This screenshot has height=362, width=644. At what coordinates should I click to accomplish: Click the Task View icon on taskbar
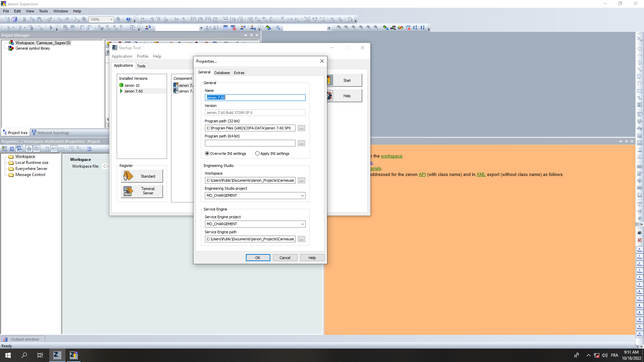click(x=40, y=355)
